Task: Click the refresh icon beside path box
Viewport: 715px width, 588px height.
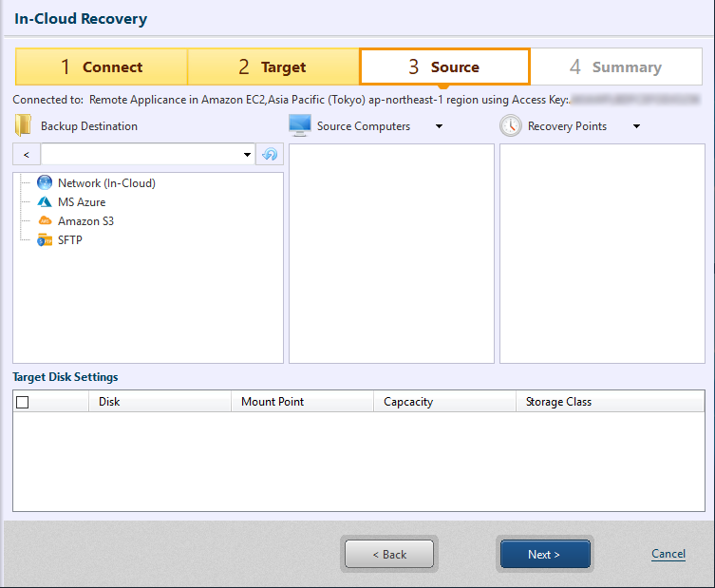Action: click(270, 155)
